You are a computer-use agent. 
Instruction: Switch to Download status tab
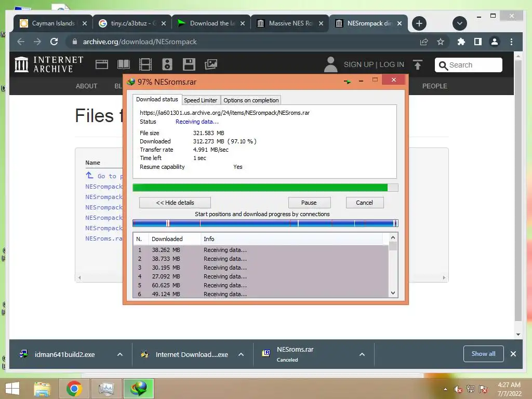[x=157, y=99]
